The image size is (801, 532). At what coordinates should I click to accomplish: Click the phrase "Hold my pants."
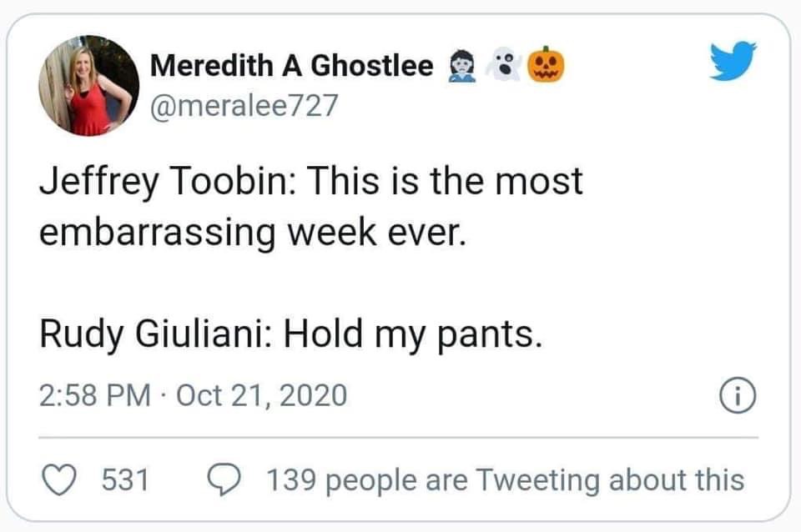coord(413,334)
